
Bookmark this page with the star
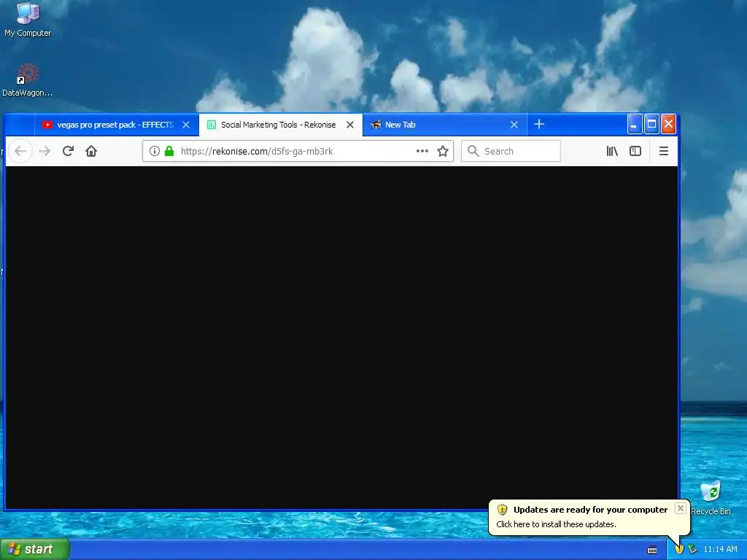click(x=443, y=152)
